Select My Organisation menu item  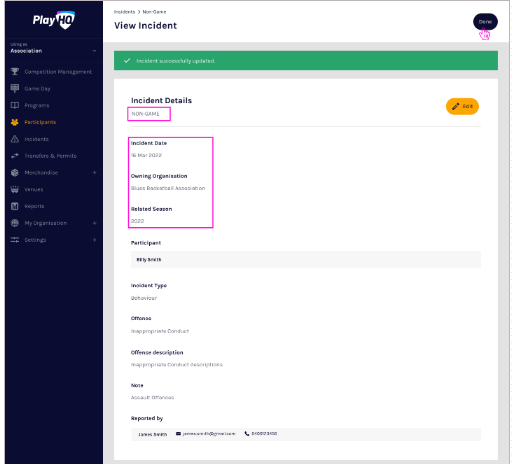46,223
